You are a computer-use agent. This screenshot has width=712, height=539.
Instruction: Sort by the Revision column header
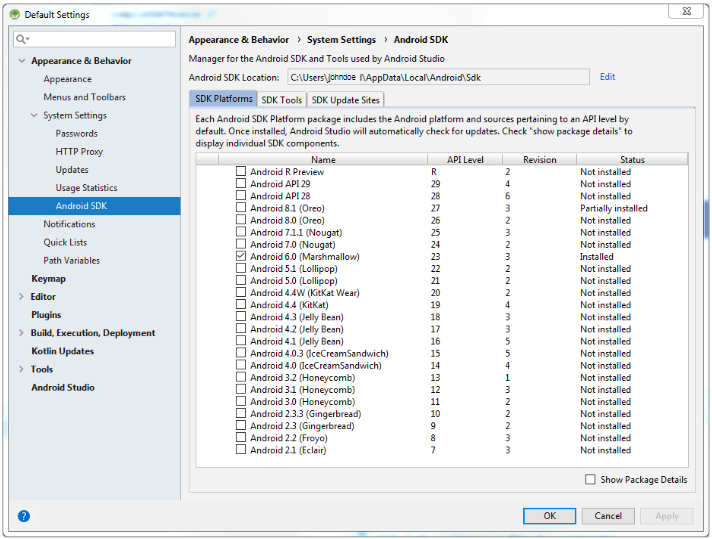point(539,159)
